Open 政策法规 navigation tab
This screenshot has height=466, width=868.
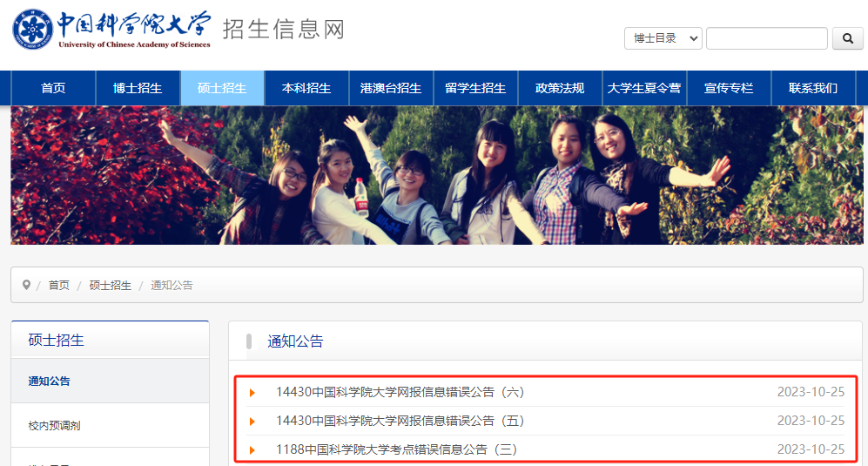560,88
